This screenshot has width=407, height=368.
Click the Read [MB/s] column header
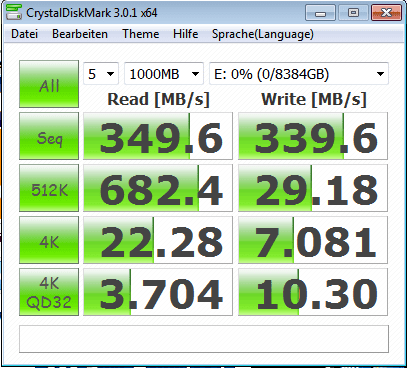click(158, 99)
